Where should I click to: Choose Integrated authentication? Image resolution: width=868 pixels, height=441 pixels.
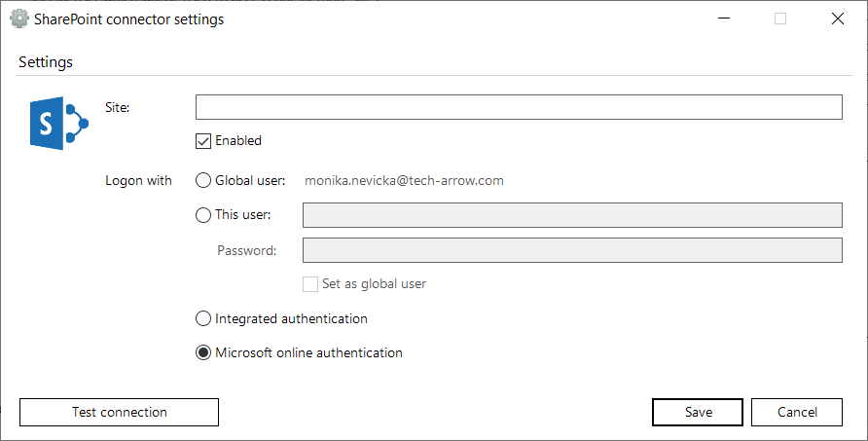tap(203, 318)
